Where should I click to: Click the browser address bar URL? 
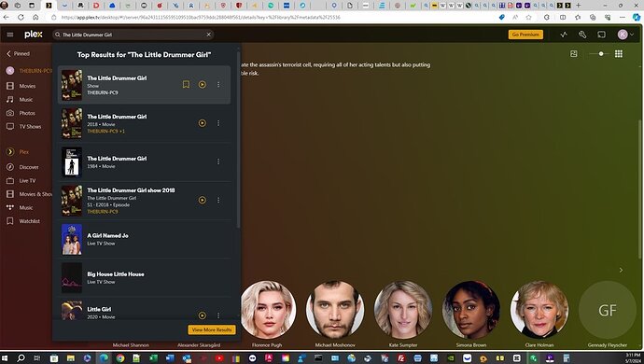coord(202,17)
